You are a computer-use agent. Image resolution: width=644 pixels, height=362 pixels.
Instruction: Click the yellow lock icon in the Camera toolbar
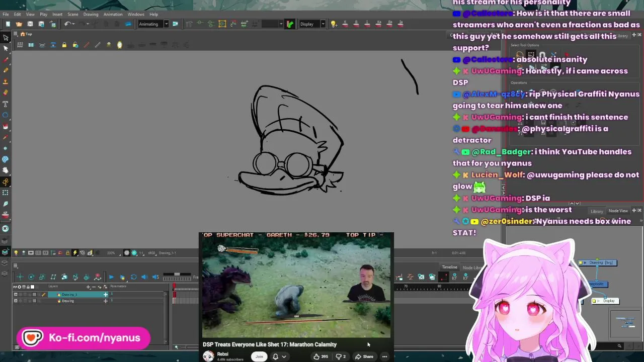coord(64,45)
